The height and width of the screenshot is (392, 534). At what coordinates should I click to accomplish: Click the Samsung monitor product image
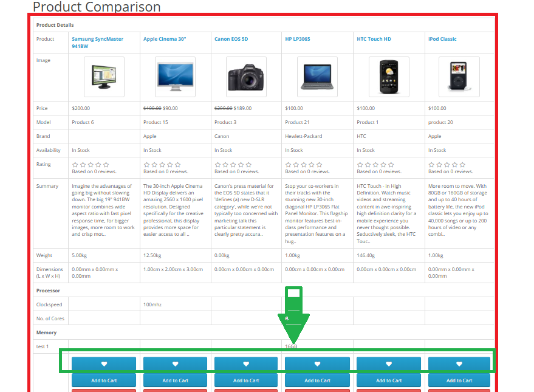(x=104, y=77)
